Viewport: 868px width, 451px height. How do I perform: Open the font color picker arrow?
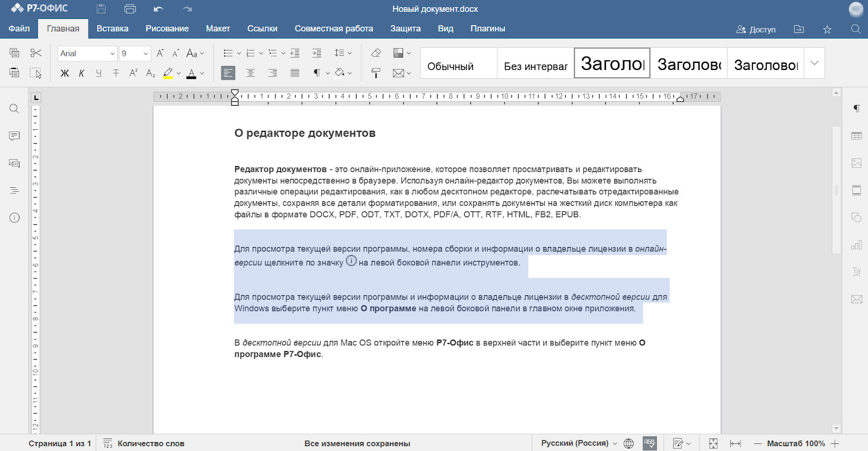[x=202, y=73]
